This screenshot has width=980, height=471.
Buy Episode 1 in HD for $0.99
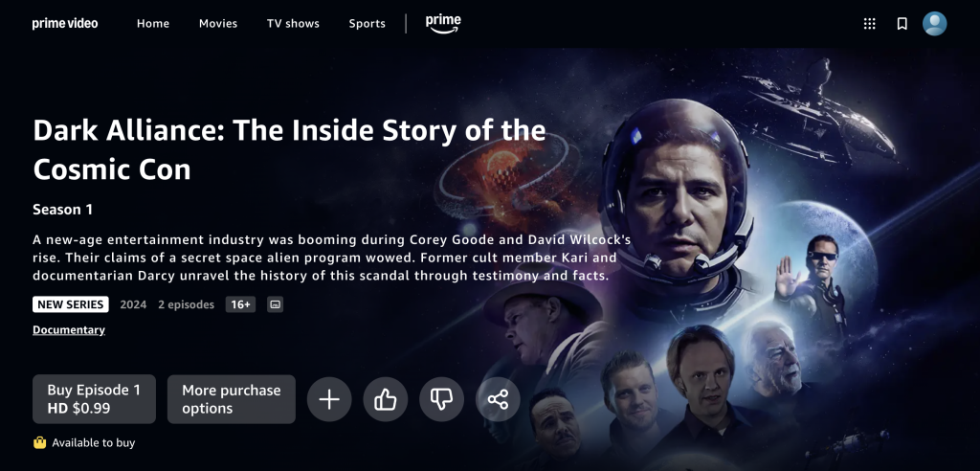pos(95,399)
